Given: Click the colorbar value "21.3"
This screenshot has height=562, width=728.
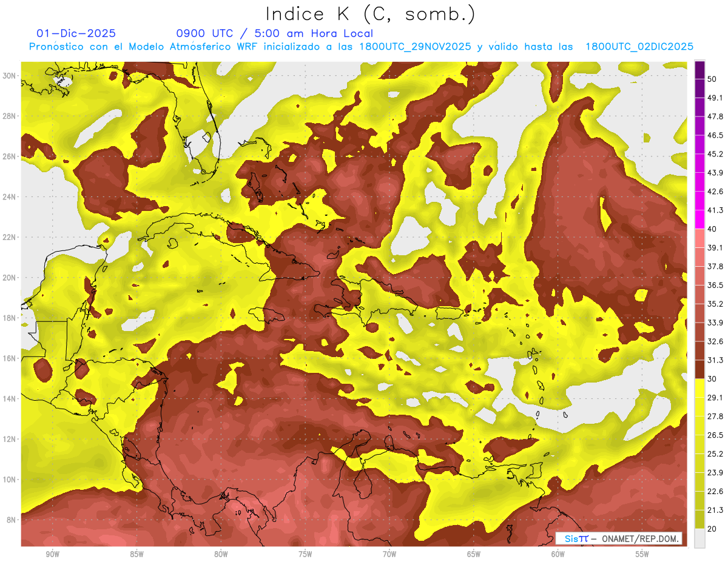Looking at the screenshot, I should tap(715, 510).
